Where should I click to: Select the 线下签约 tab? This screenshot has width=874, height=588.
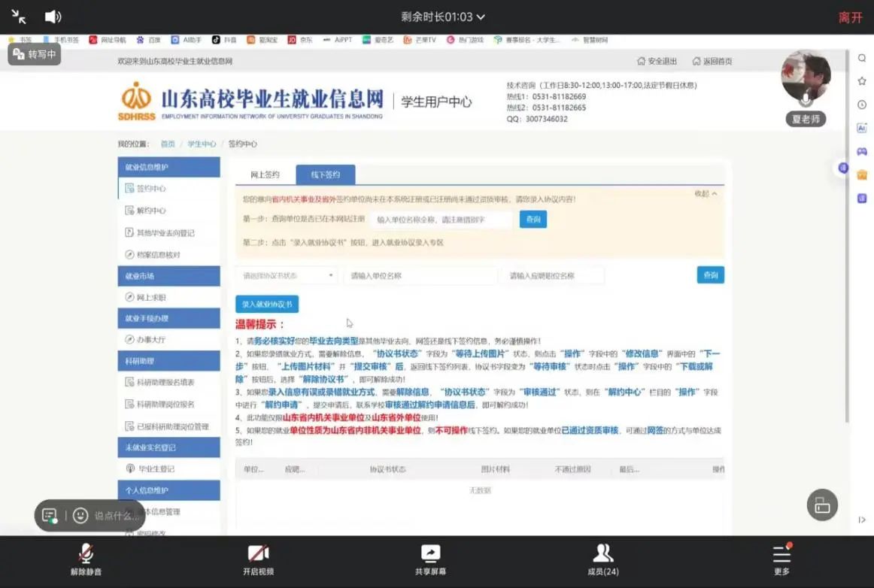point(325,174)
